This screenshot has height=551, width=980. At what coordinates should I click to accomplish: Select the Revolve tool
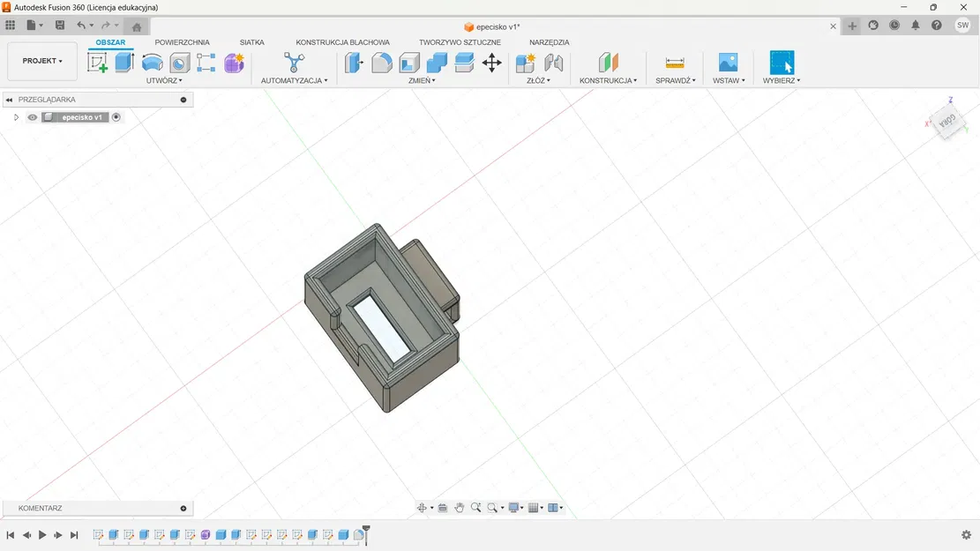coord(152,63)
